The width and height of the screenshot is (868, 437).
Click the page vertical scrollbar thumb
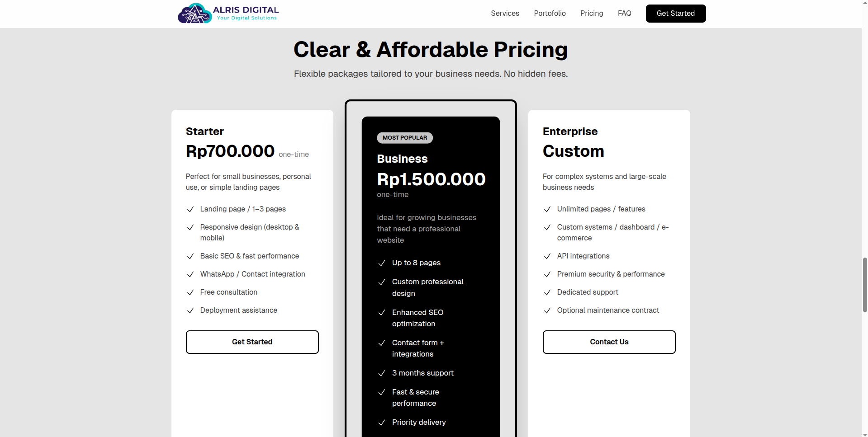click(864, 285)
